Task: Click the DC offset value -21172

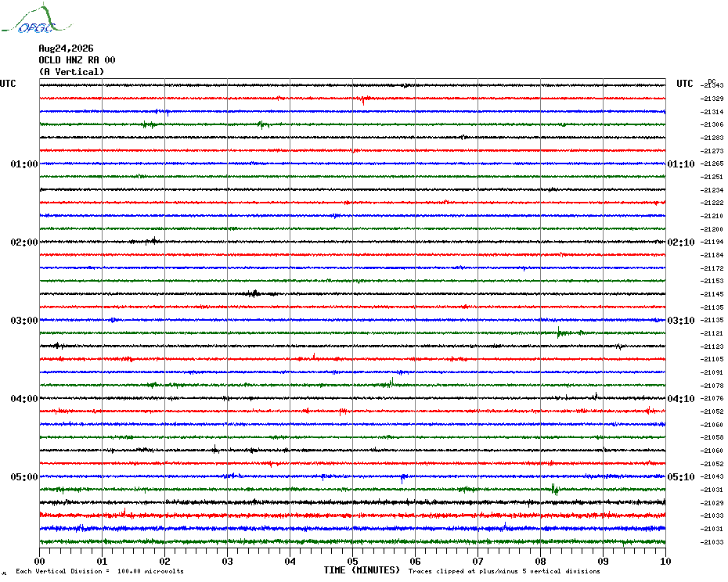Action: [712, 268]
